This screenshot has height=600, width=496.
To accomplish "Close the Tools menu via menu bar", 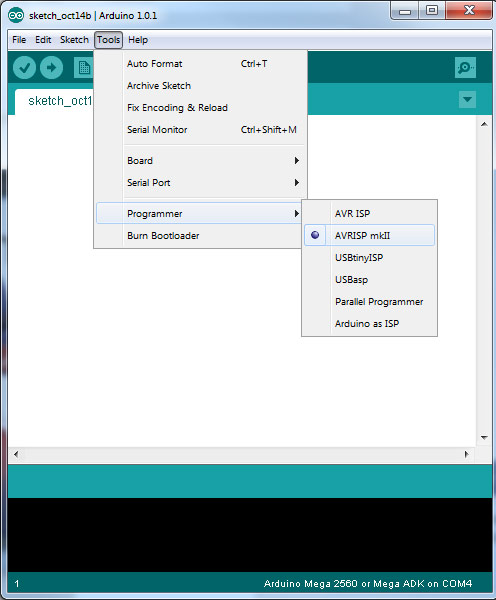I will [x=108, y=40].
